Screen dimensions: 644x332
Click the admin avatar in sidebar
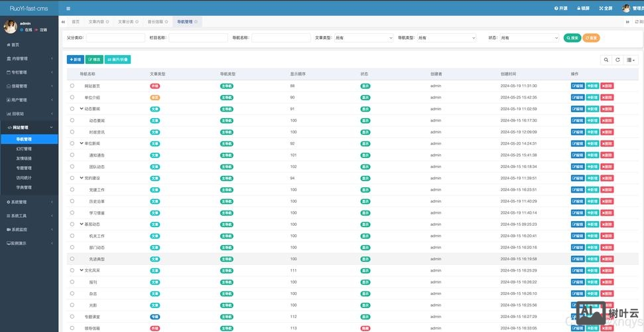(11, 27)
